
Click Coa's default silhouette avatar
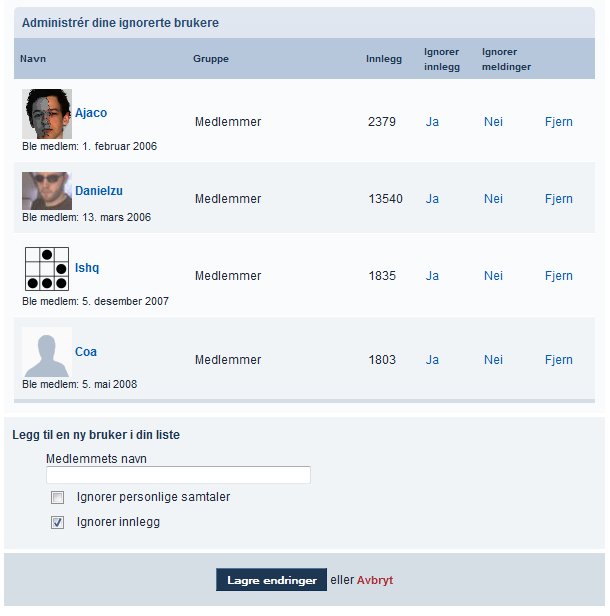tap(47, 352)
